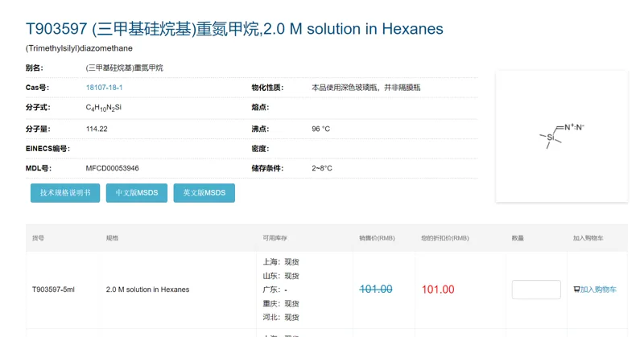Click the red discount price 101.00
This screenshot has width=644, height=337.
(x=438, y=290)
